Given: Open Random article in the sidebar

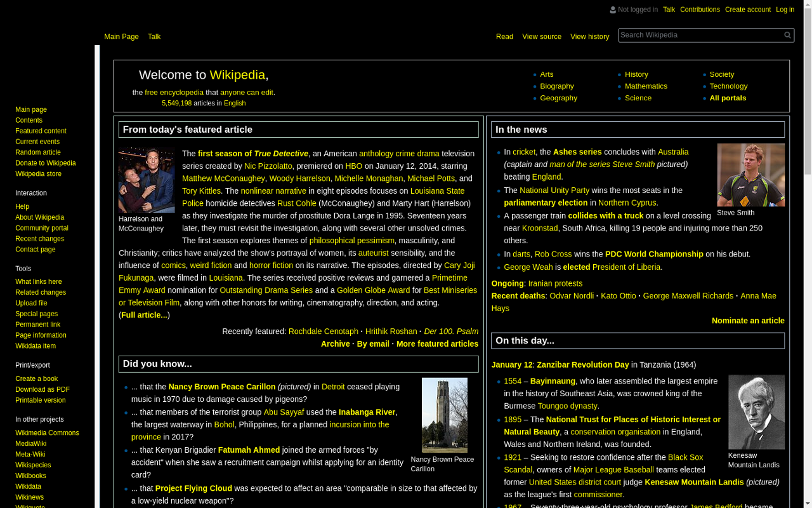Looking at the screenshot, I should pos(38,152).
